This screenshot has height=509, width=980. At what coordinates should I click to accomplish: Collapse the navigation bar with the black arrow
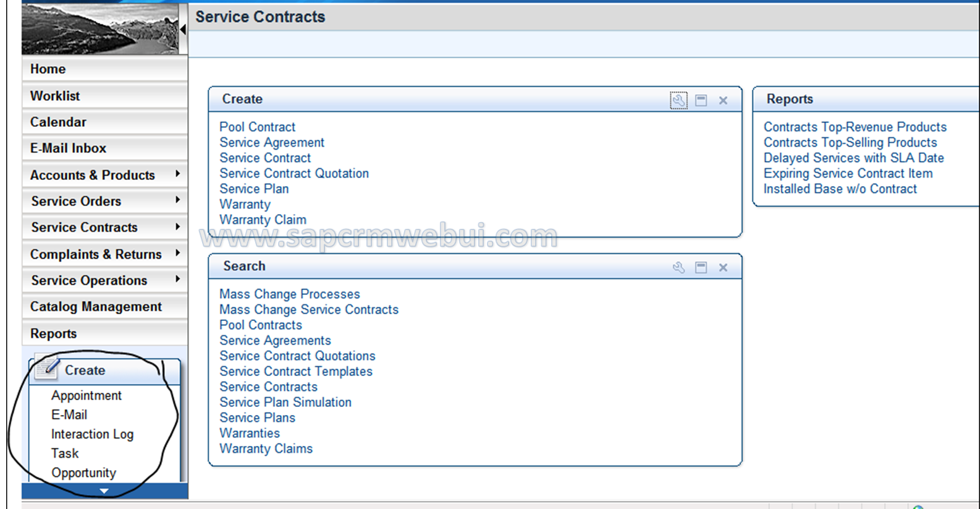pos(183,29)
